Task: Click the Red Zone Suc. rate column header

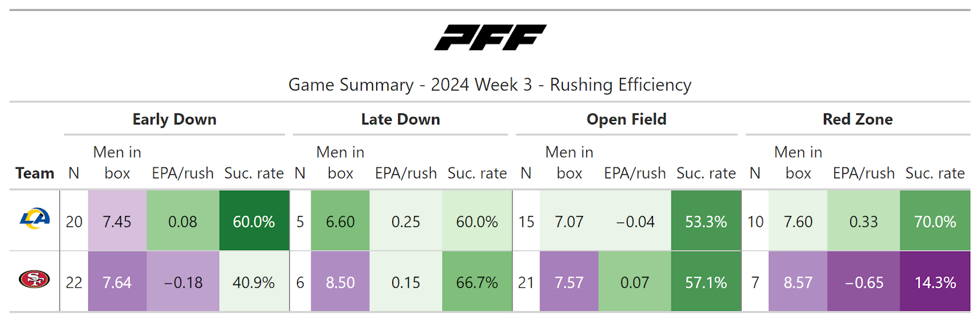Action: point(935,173)
